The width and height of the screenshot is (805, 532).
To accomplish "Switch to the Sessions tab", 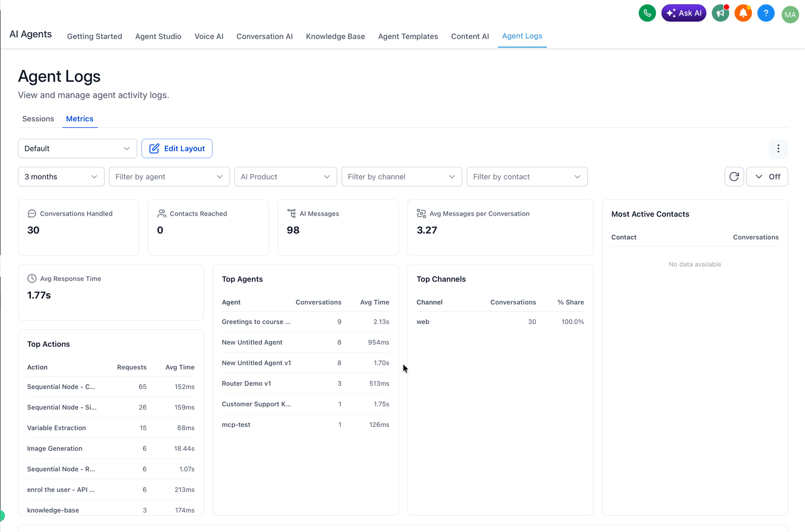I will click(x=38, y=119).
